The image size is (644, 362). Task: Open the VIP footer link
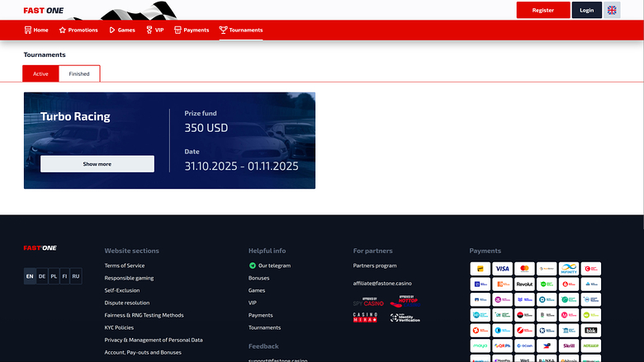(252, 303)
